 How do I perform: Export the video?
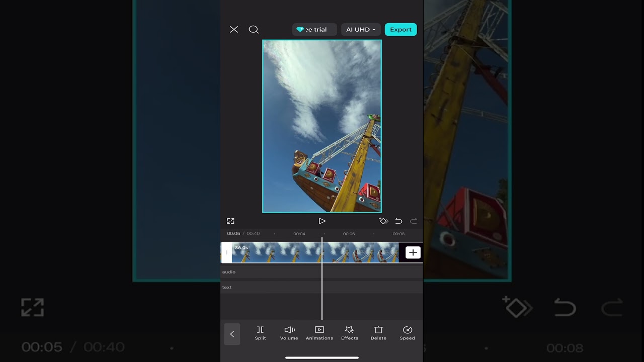point(401,30)
